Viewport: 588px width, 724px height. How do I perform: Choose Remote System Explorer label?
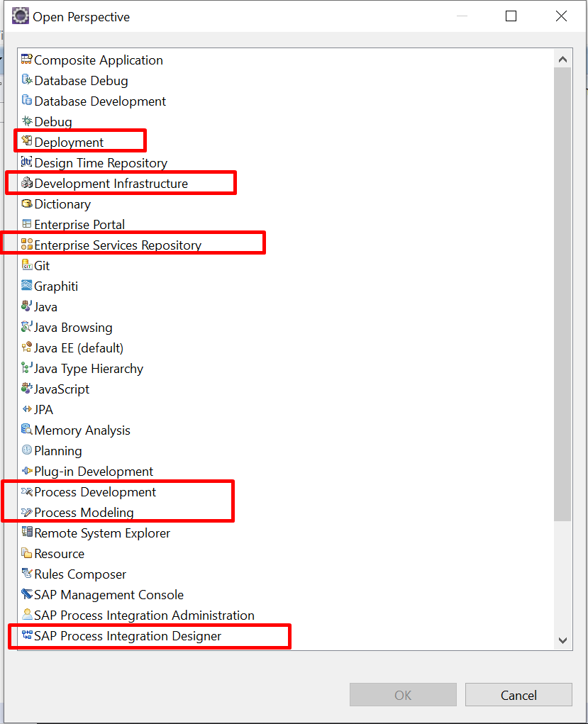[x=102, y=534]
